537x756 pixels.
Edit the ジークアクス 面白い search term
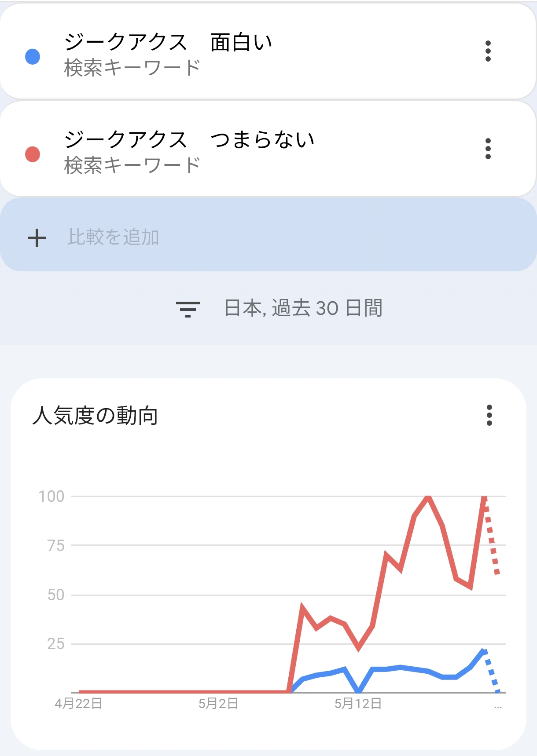coord(168,42)
